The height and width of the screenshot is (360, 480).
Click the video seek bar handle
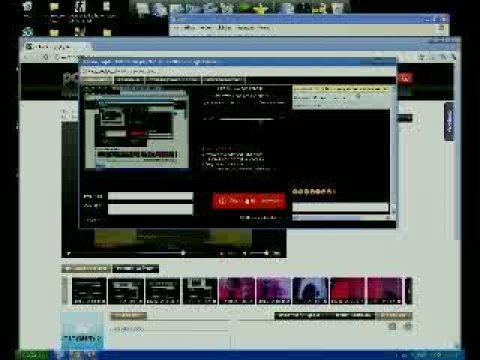click(183, 253)
